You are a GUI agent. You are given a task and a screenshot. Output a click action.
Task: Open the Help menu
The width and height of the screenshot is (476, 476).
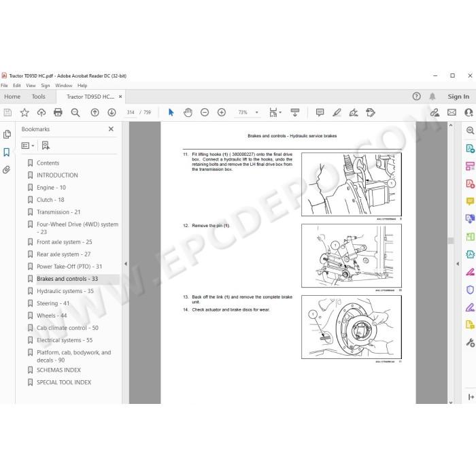(82, 86)
